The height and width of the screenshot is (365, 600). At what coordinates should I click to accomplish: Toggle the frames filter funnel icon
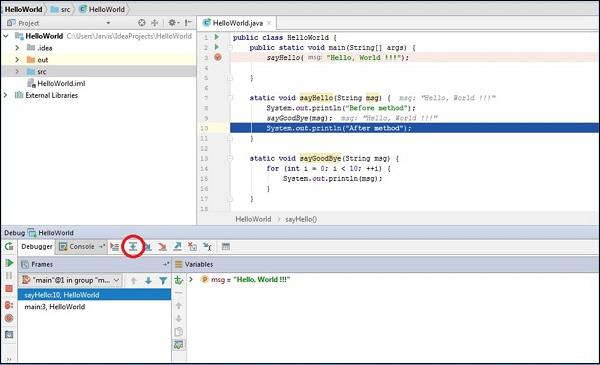pyautogui.click(x=163, y=280)
